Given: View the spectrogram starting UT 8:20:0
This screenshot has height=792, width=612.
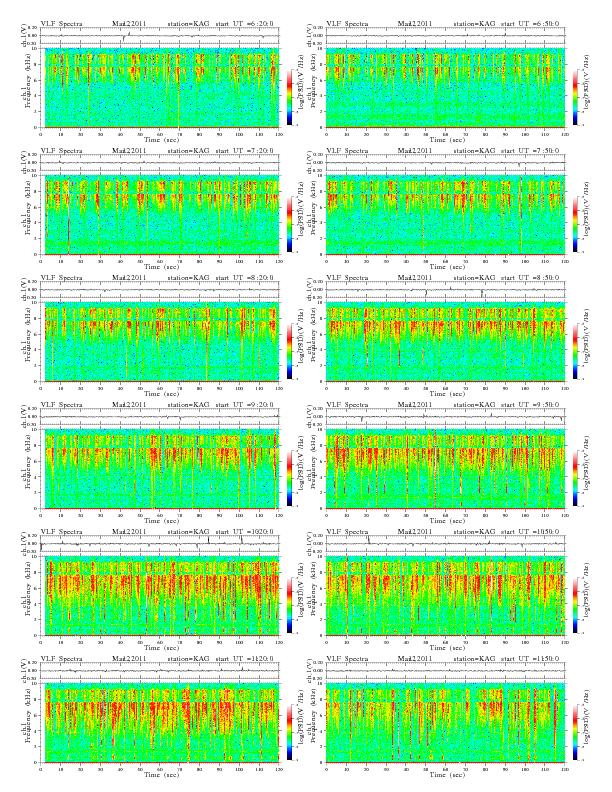Looking at the screenshot, I should pos(160,342).
